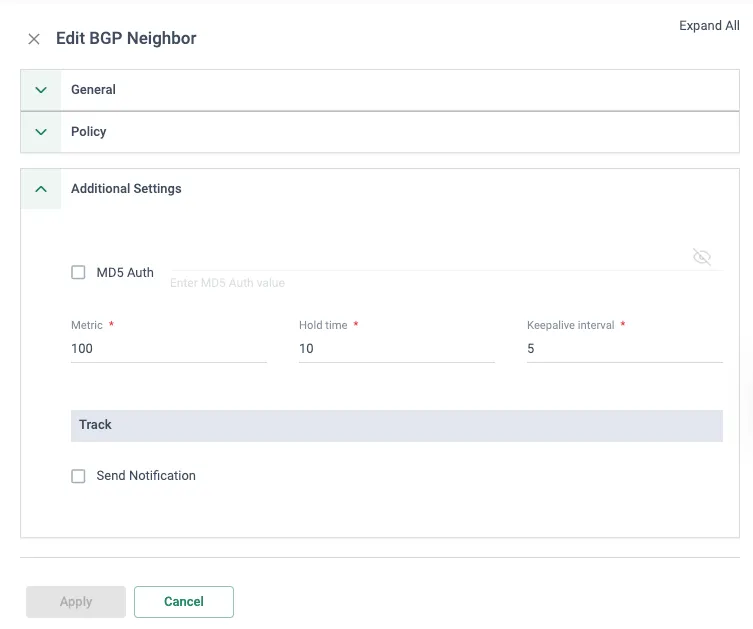Expand the General section chevron

click(41, 90)
